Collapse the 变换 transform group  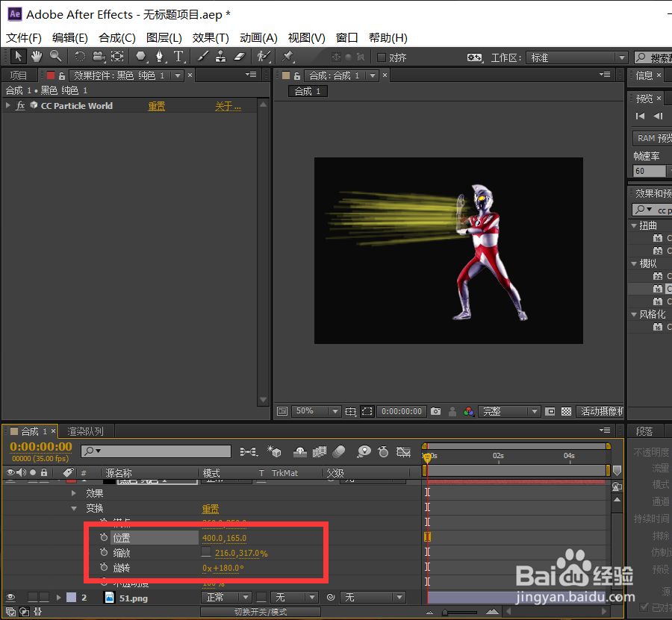74,508
